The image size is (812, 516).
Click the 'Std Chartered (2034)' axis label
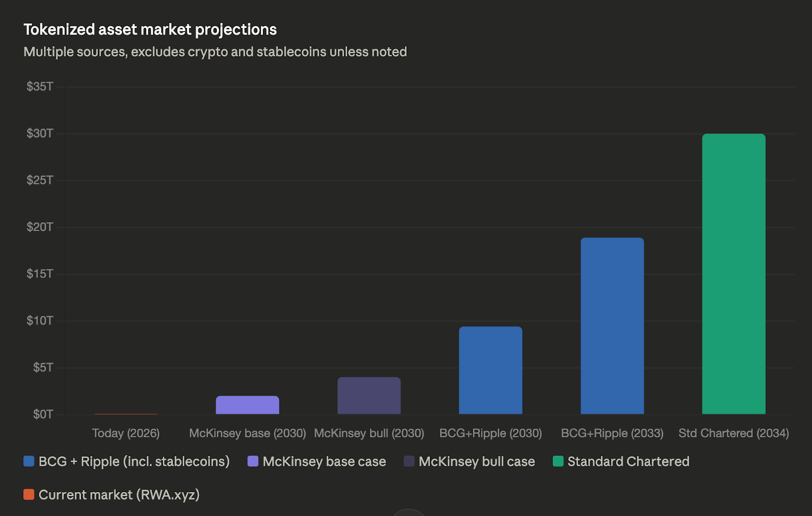point(733,433)
